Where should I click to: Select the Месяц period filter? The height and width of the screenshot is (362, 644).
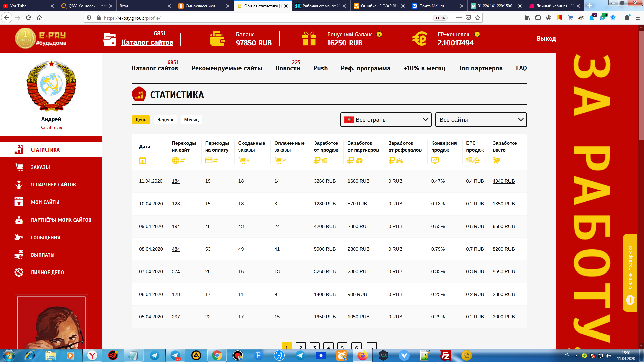pyautogui.click(x=192, y=120)
